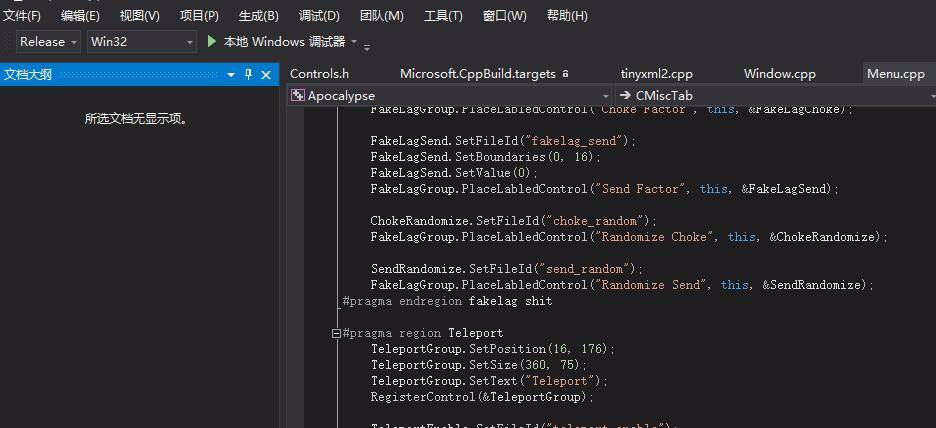Screen dimensions: 936x428
Task: Switch to the Microsoft.CppBuild.targets tab
Action: [x=478, y=74]
